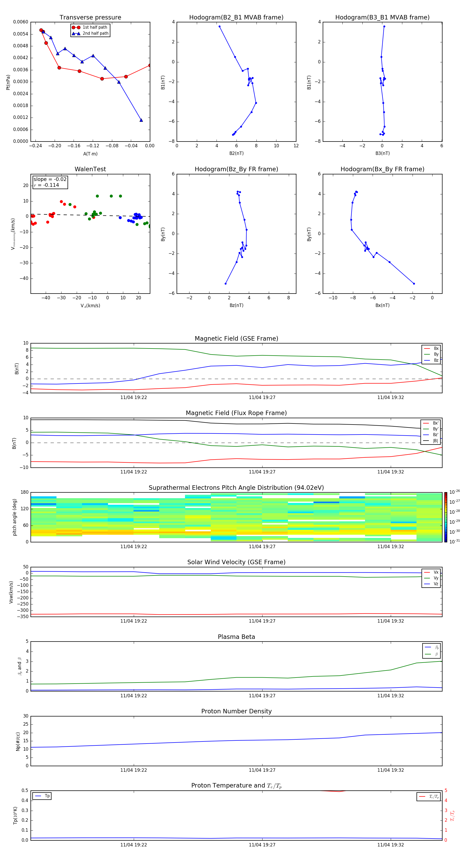Click the "Pt(nPa)" y-axis label
This screenshot has height=868, width=473.
pos(8,82)
